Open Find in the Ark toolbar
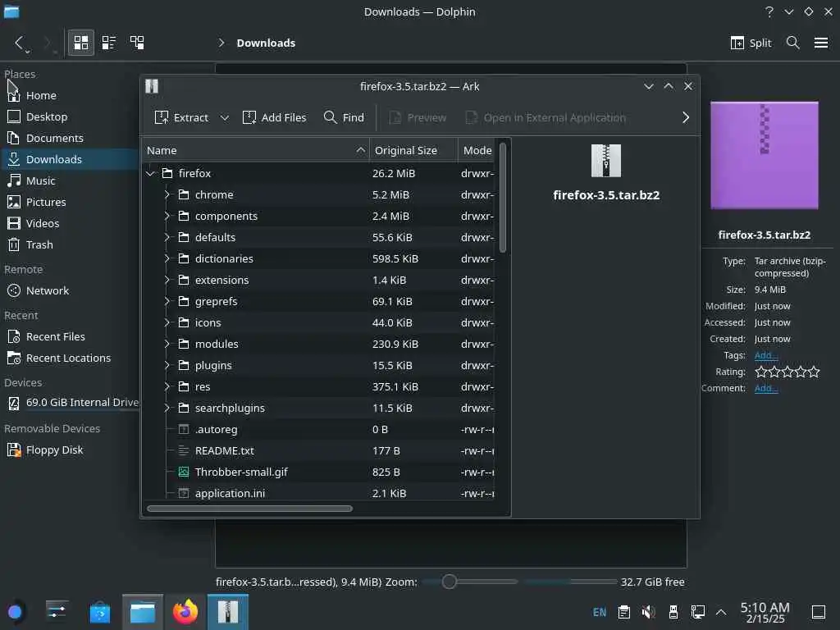 coord(344,117)
